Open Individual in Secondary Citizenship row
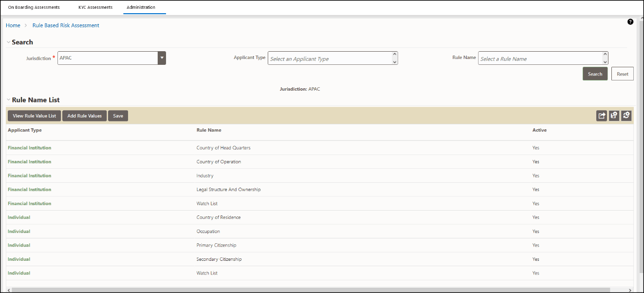 click(19, 259)
